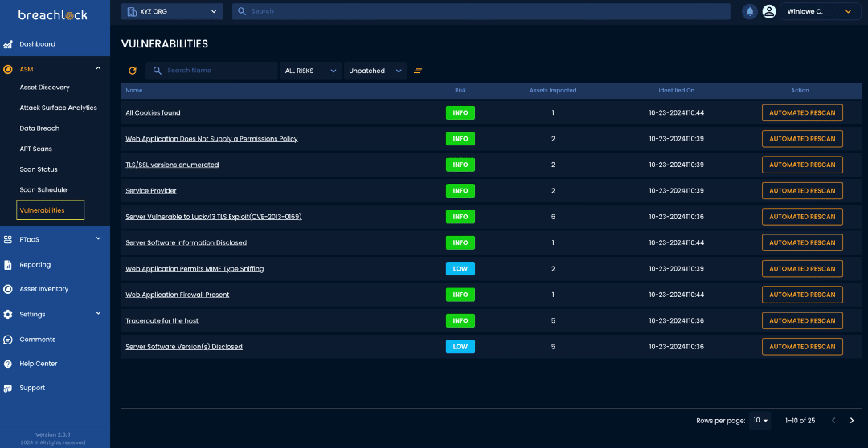Click Automated Rescan for Lucky13 TLS Exploit

click(x=802, y=217)
